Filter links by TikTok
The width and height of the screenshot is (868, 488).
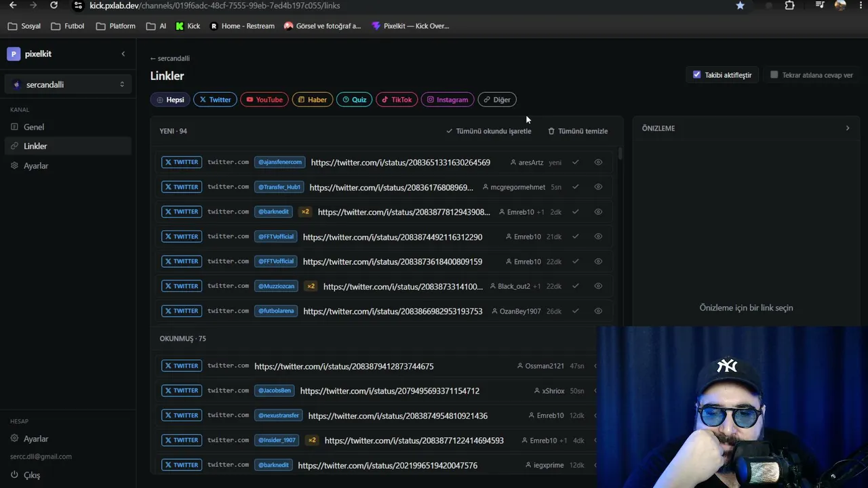[x=397, y=100]
